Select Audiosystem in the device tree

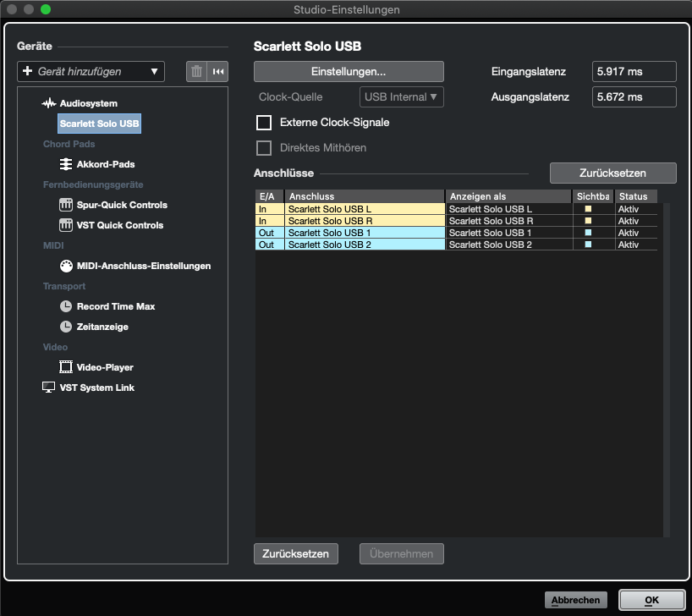(89, 103)
